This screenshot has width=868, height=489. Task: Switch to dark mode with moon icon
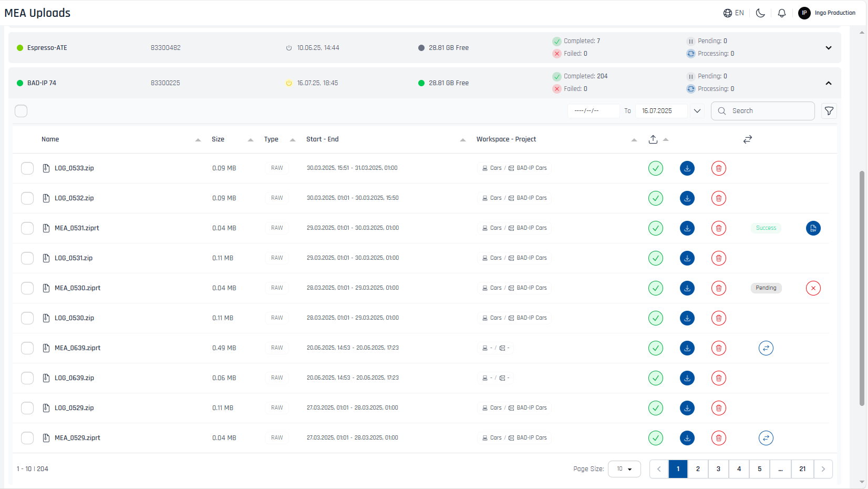(x=760, y=13)
